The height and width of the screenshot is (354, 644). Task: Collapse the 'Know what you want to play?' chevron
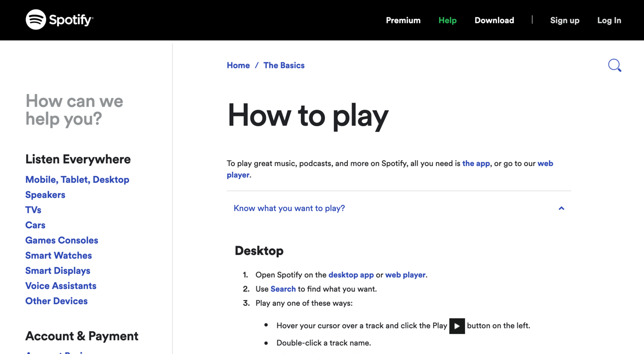(561, 208)
